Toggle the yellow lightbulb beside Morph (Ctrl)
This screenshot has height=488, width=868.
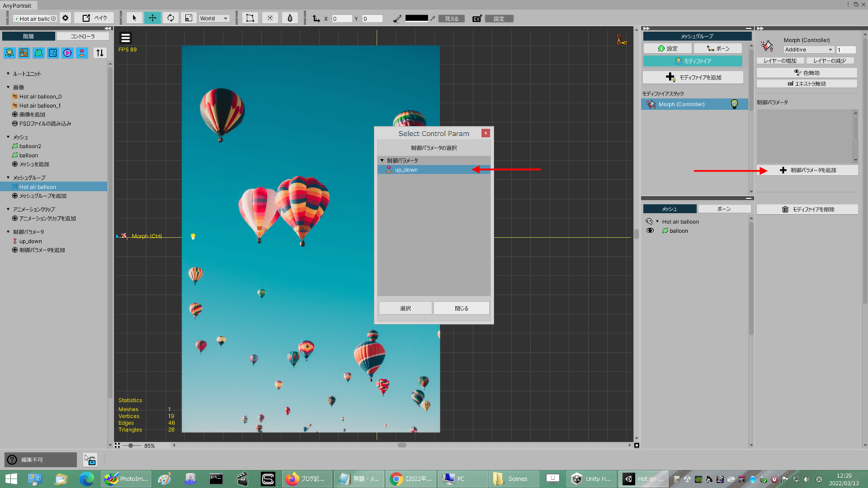(x=193, y=236)
